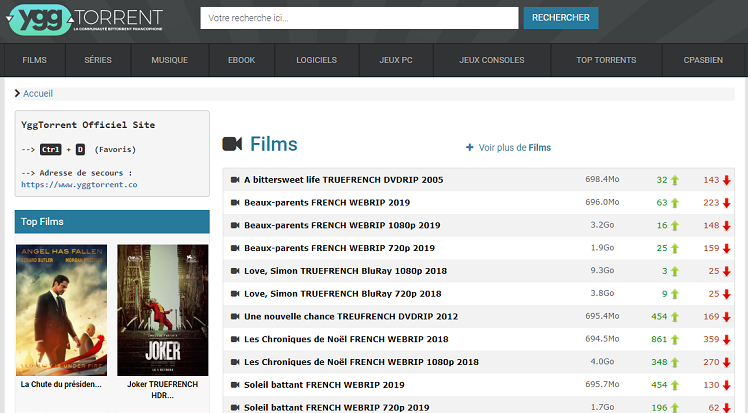
Task: Open the CPASBIEN menu item
Action: (x=703, y=60)
